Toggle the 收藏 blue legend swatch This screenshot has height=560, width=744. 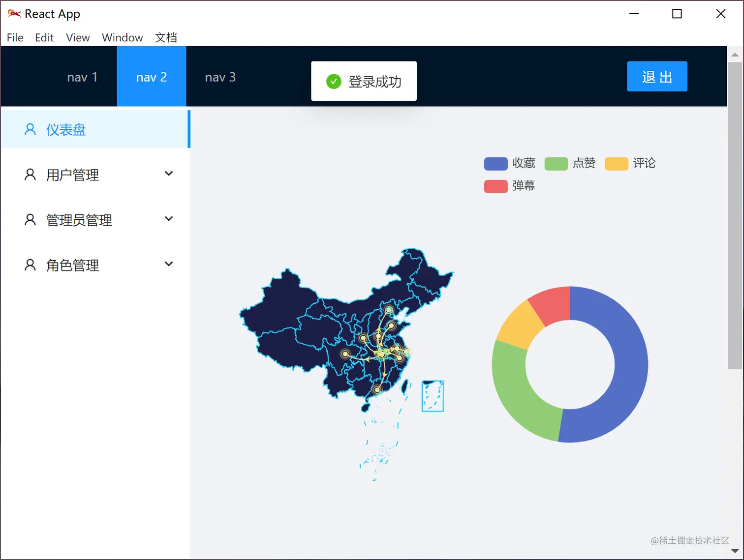[x=496, y=164]
